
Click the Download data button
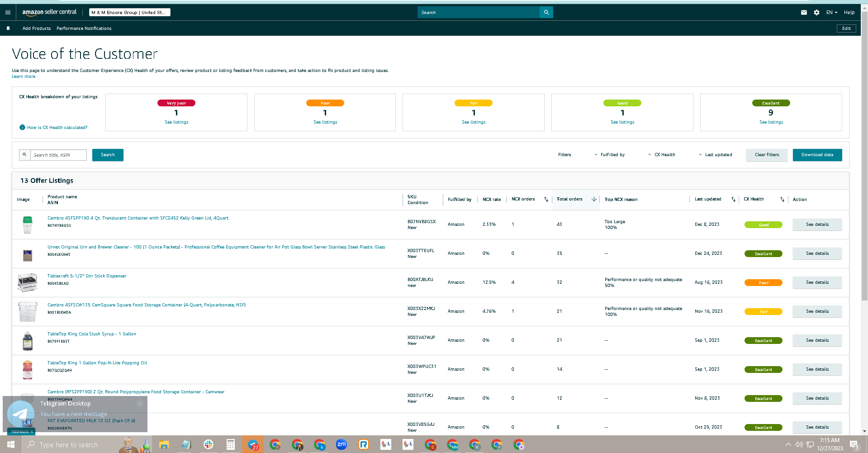[817, 155]
